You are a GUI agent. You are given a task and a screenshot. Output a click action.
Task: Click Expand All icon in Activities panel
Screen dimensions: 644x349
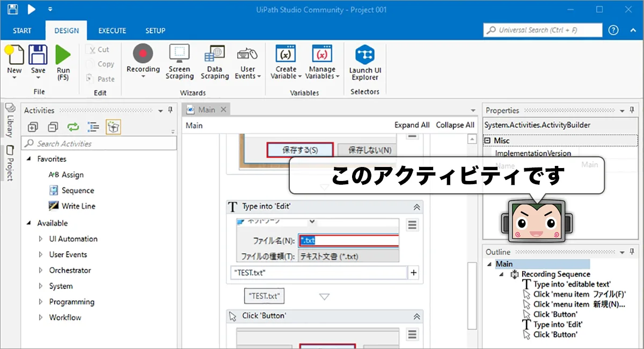[33, 127]
